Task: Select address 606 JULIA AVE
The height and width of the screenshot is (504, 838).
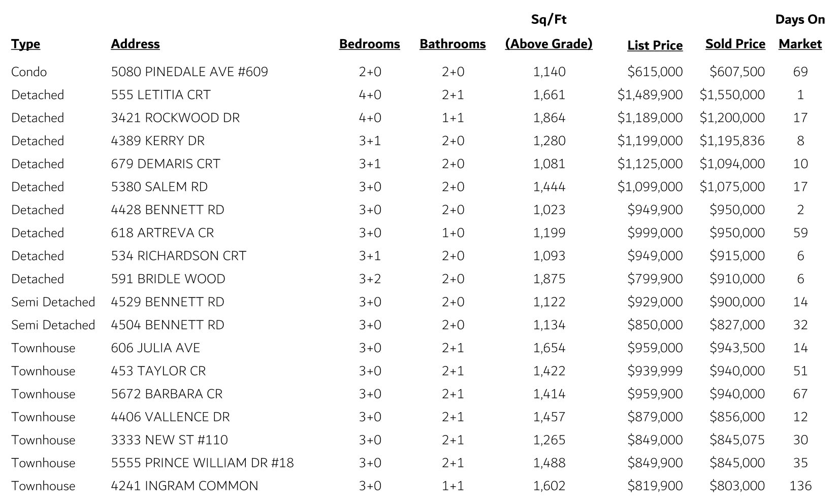Action: click(155, 348)
